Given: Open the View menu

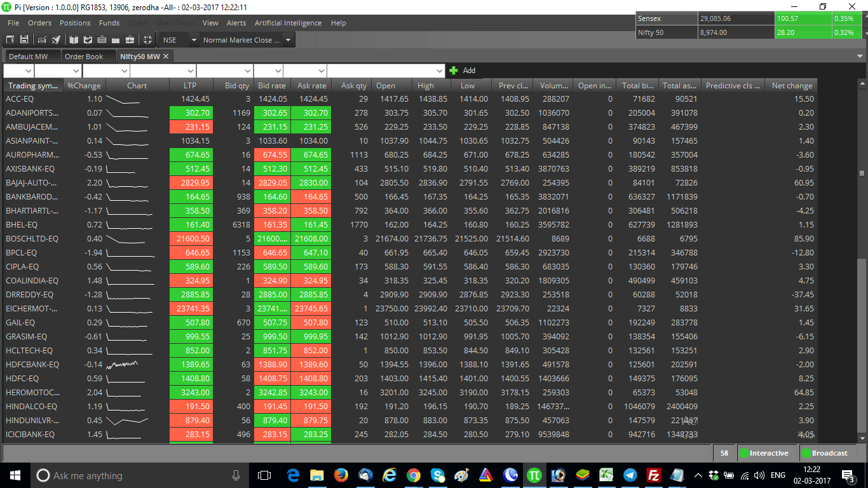Looking at the screenshot, I should (210, 23).
